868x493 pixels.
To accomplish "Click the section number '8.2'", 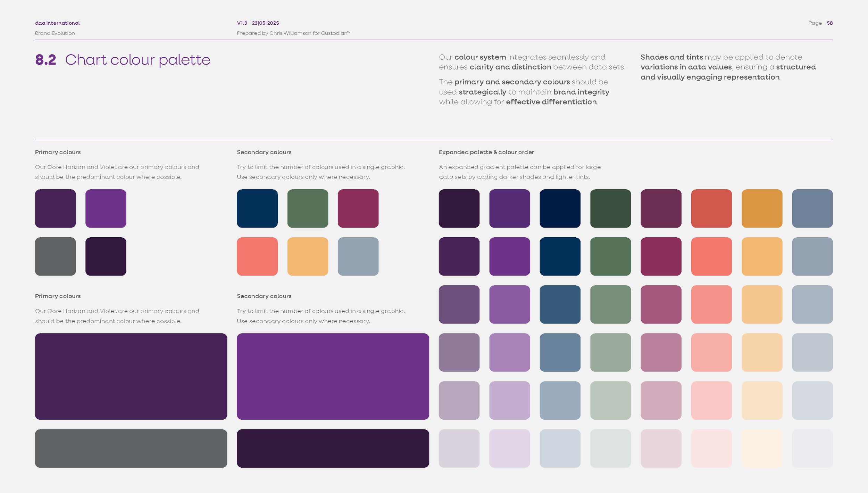I will click(x=45, y=60).
